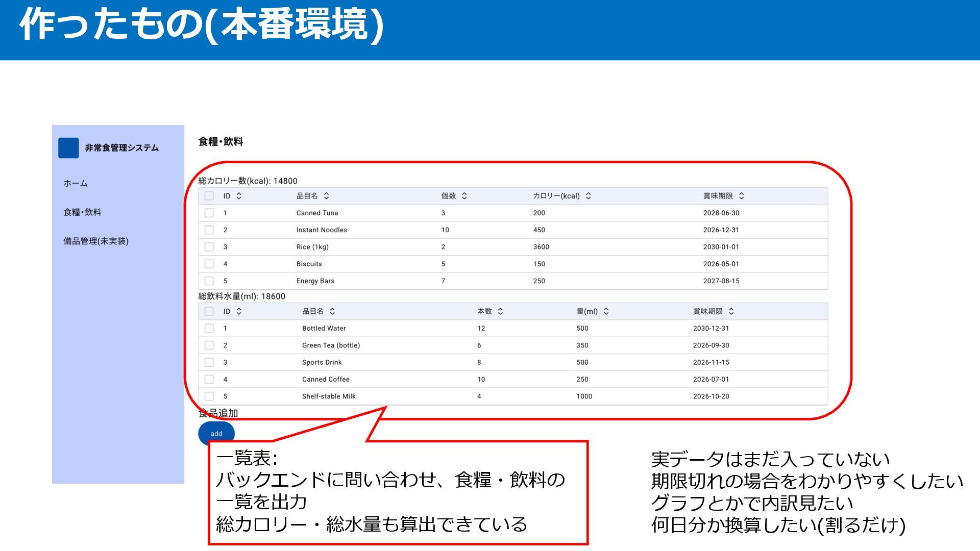
Task: Sort food table by 品目名 arrows
Action: (x=327, y=196)
